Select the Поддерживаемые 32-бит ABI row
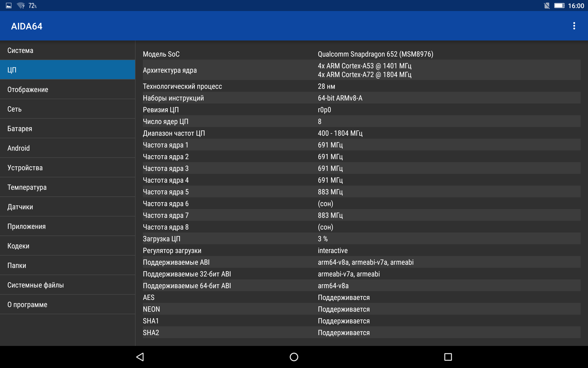The height and width of the screenshot is (368, 588). click(362, 273)
